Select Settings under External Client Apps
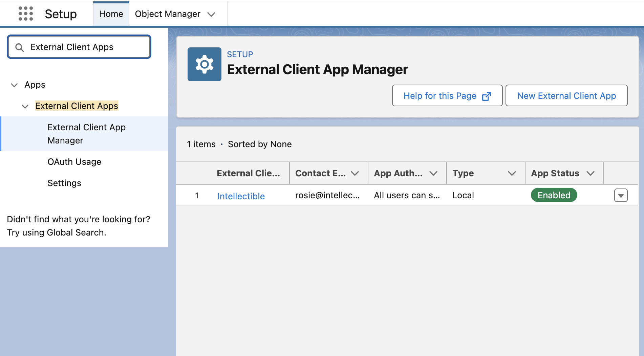Viewport: 644px width, 356px height. 64,183
